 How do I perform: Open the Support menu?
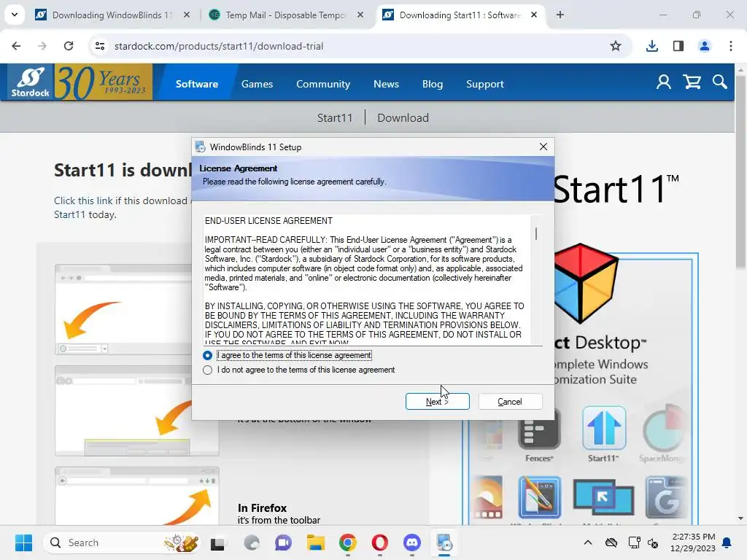tap(484, 84)
